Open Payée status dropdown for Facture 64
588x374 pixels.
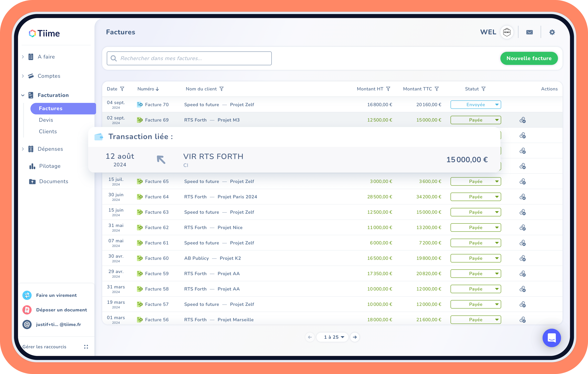point(475,197)
